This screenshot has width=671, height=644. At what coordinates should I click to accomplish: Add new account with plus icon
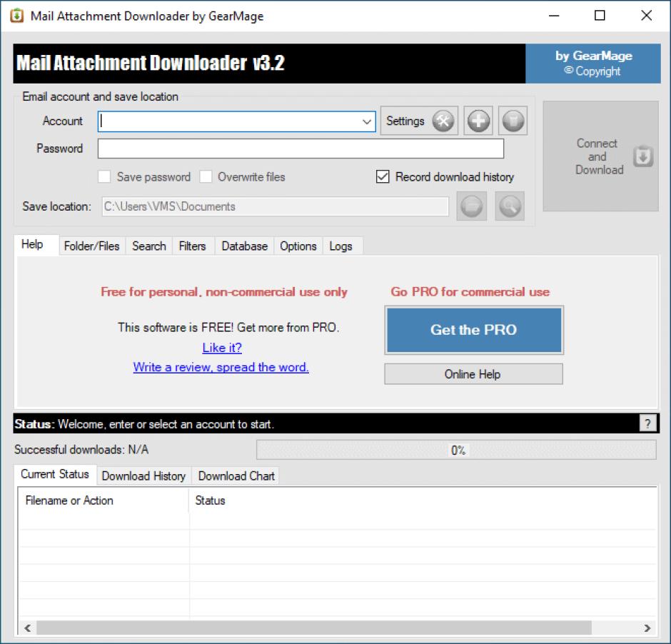point(478,121)
